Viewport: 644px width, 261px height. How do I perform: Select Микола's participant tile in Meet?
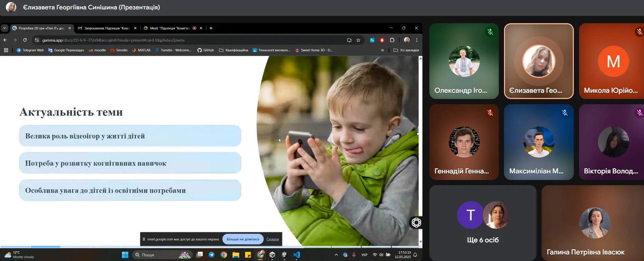(x=612, y=61)
